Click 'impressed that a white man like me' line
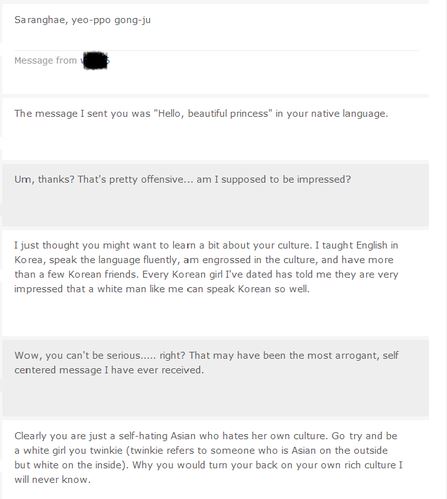The width and height of the screenshot is (447, 499). tap(162, 289)
